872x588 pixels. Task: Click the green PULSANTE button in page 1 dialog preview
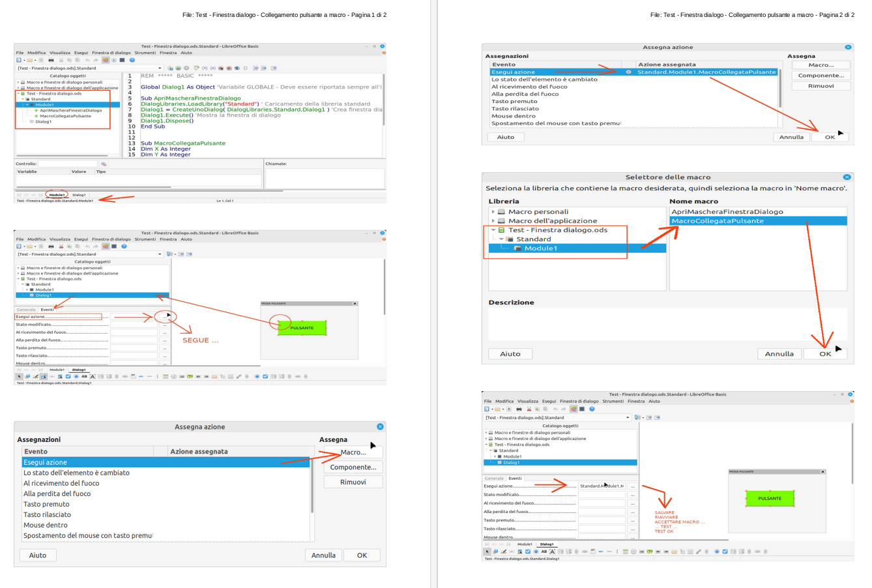[302, 328]
